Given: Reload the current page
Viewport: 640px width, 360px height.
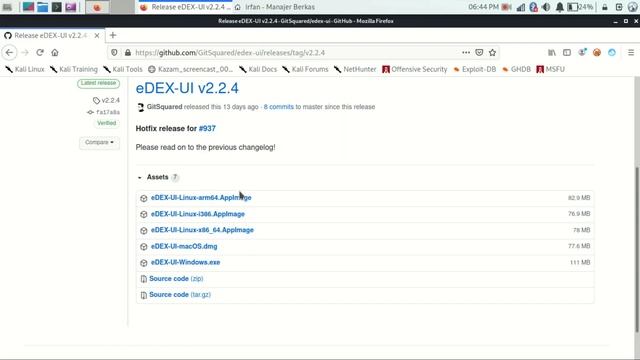Looking at the screenshot, I should (40, 53).
